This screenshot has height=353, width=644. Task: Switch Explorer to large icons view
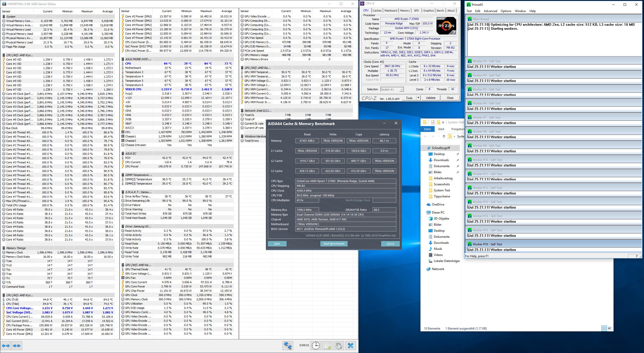coord(610,328)
